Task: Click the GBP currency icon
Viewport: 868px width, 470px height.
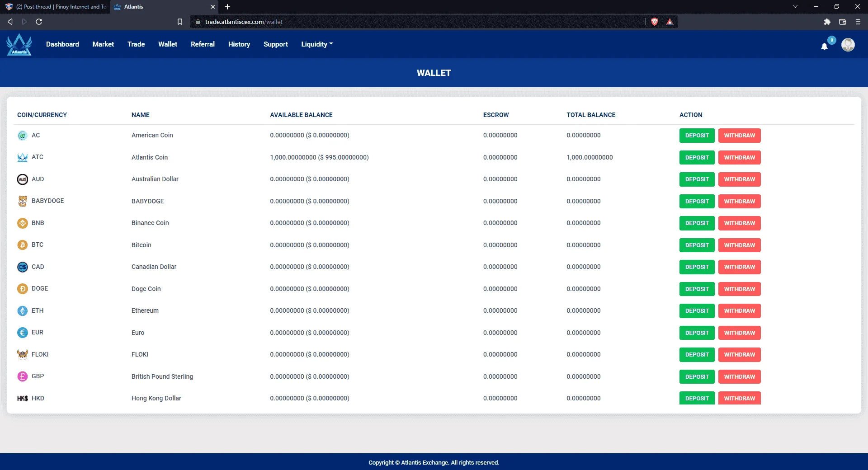Action: [22, 376]
